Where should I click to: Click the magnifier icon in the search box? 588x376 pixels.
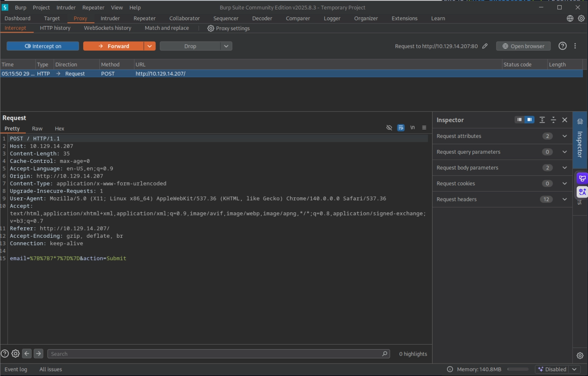click(384, 354)
